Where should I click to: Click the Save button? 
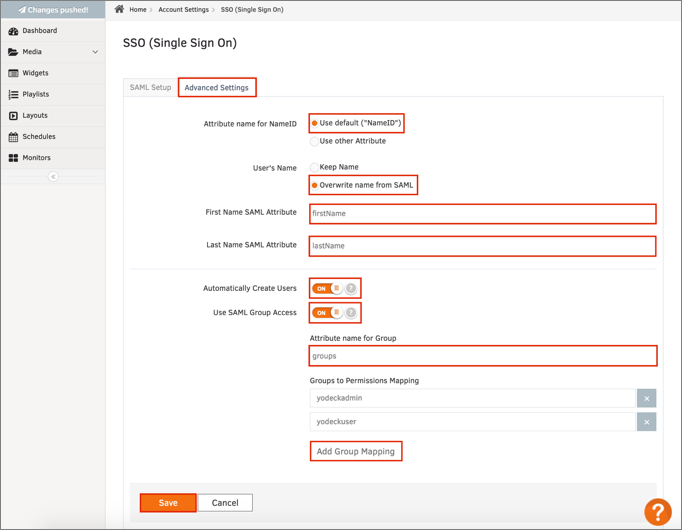pyautogui.click(x=168, y=503)
